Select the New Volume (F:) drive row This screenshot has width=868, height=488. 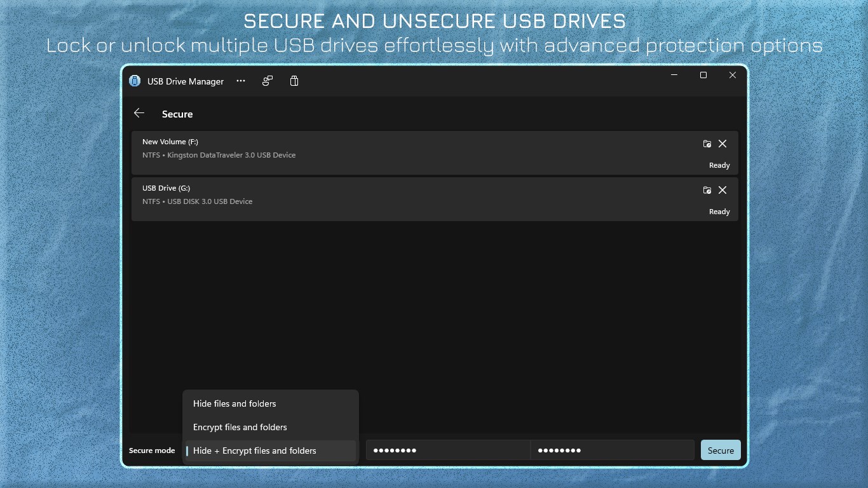coord(435,152)
